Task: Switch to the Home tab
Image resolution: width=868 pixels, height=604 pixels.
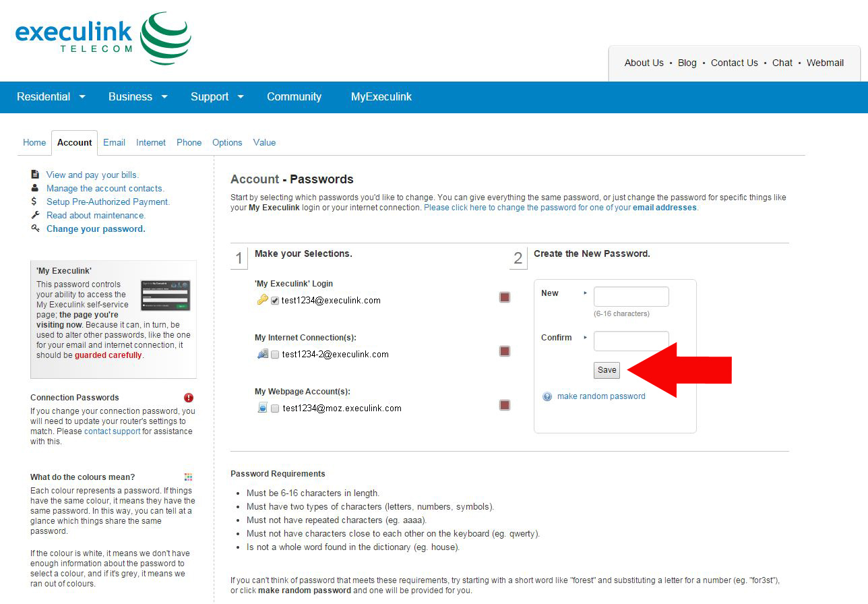Action: pyautogui.click(x=34, y=143)
